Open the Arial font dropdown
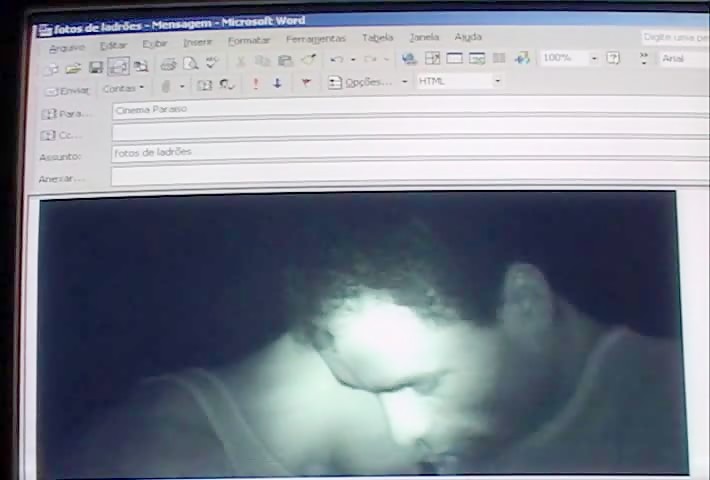Image resolution: width=710 pixels, height=480 pixels. coord(680,59)
